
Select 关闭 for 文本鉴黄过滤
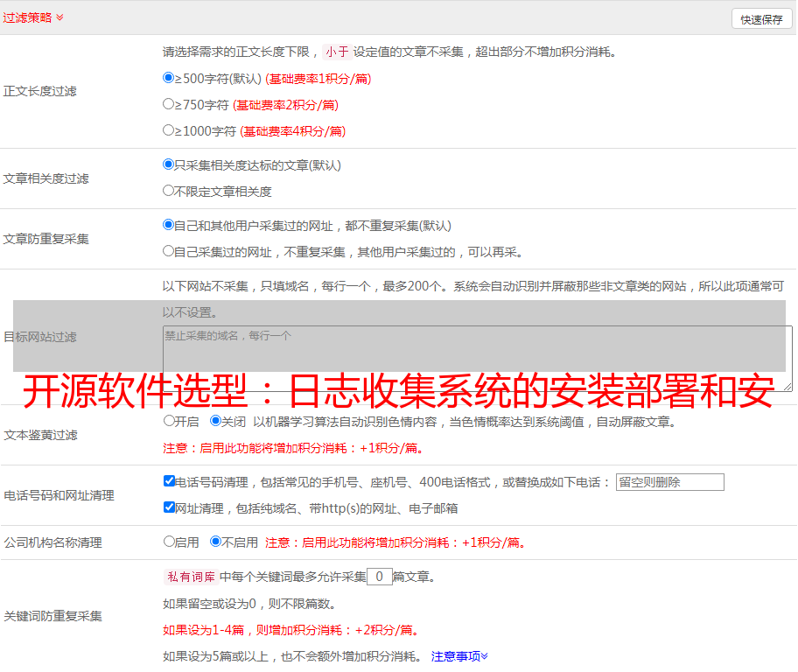pyautogui.click(x=215, y=421)
